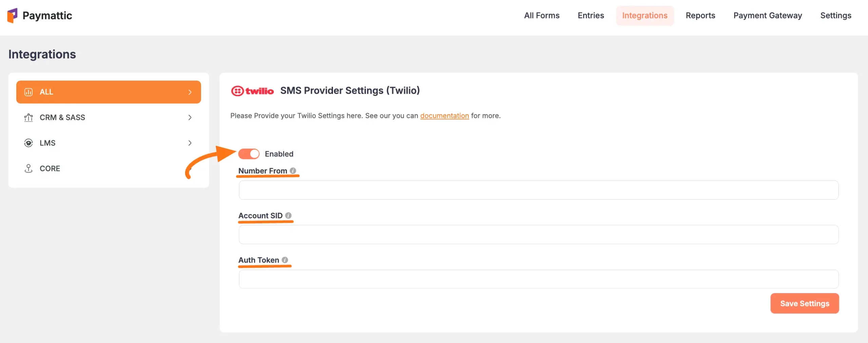The height and width of the screenshot is (343, 868).
Task: Open the Reports tab
Action: click(x=700, y=16)
